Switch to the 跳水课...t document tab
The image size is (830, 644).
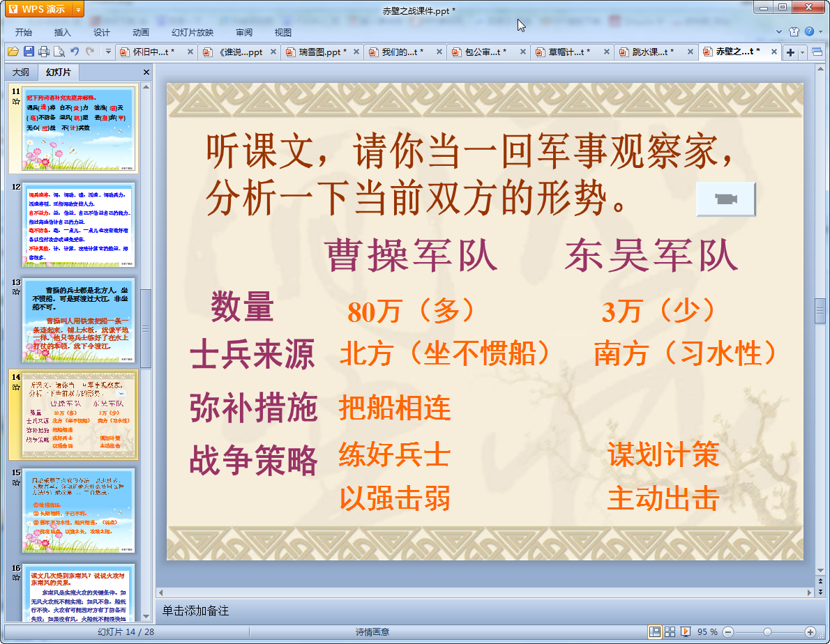click(x=653, y=52)
